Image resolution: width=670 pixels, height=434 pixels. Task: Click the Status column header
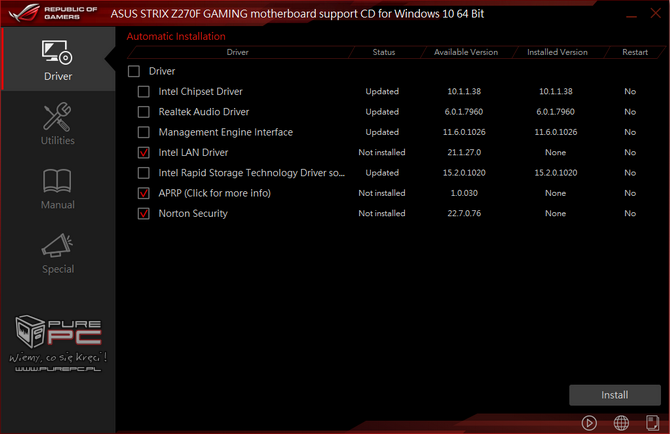click(384, 52)
